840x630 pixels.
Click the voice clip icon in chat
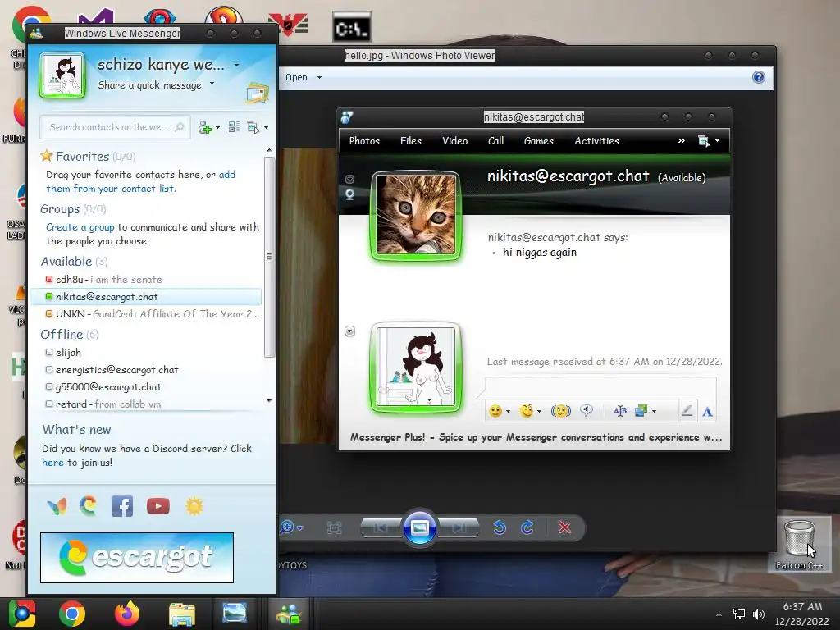(587, 411)
